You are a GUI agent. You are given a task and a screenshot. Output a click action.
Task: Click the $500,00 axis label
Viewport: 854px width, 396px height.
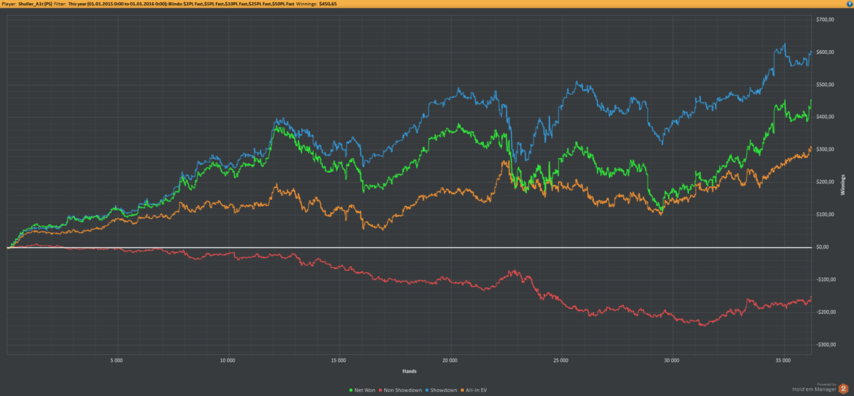[x=825, y=84]
